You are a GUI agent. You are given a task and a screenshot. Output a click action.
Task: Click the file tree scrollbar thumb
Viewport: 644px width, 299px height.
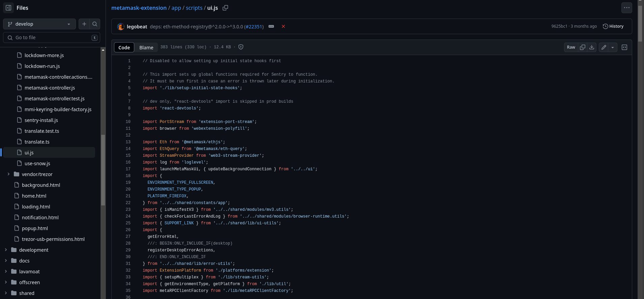coord(103,170)
